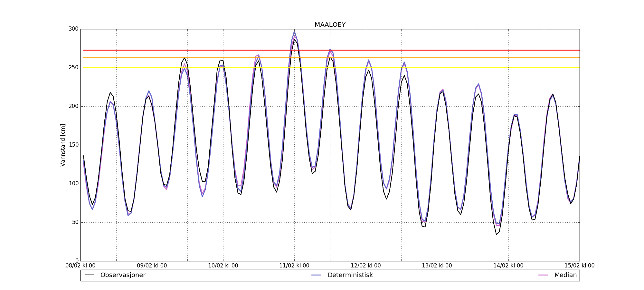Click the pink Median legend line swatch
The width and height of the screenshot is (644, 290).
pyautogui.click(x=543, y=275)
